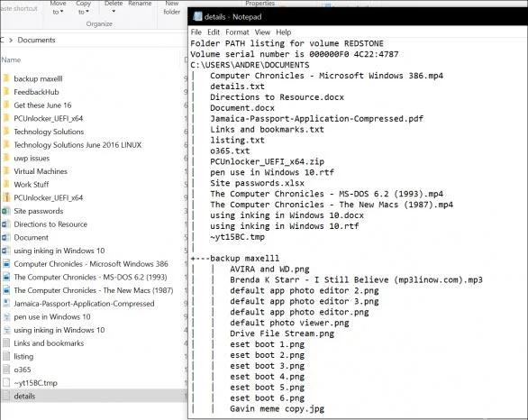Click the Computer Chronicles Windows 386 video icon
The image size is (528, 420).
click(x=6, y=264)
